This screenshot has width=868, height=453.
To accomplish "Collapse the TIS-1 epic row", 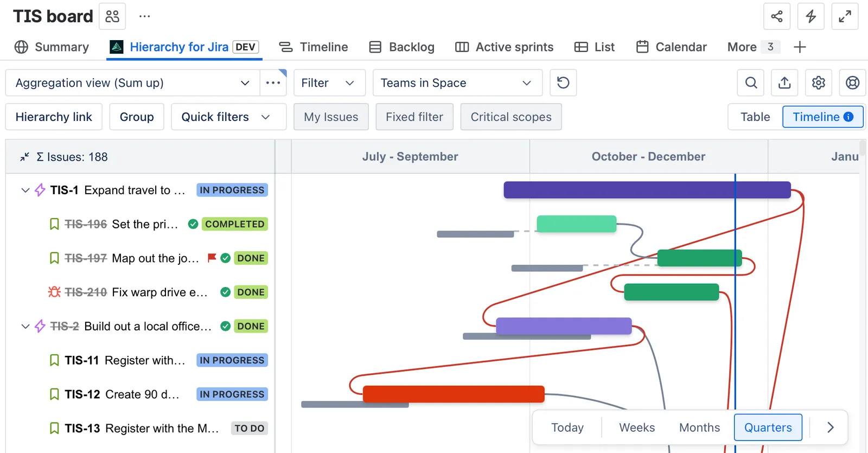I will tap(25, 190).
